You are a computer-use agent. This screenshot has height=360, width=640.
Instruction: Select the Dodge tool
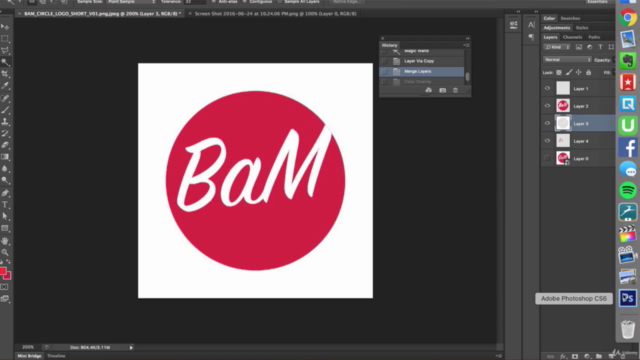coord(5,180)
